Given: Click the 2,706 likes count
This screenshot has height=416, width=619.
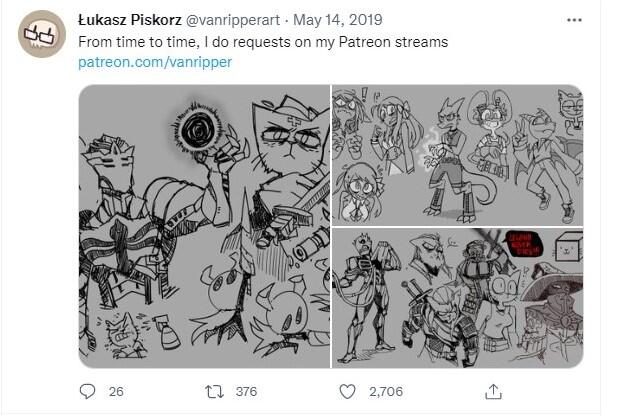Looking at the screenshot, I should click(385, 391).
